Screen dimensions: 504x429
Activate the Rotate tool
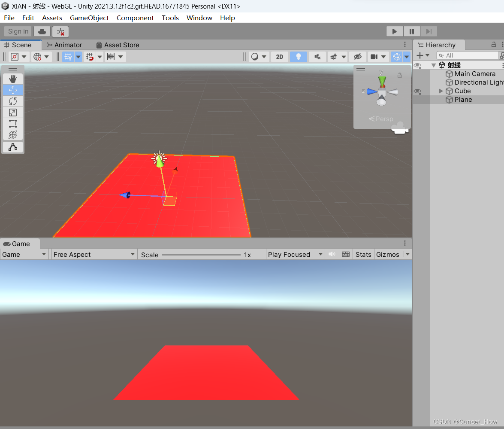click(12, 101)
